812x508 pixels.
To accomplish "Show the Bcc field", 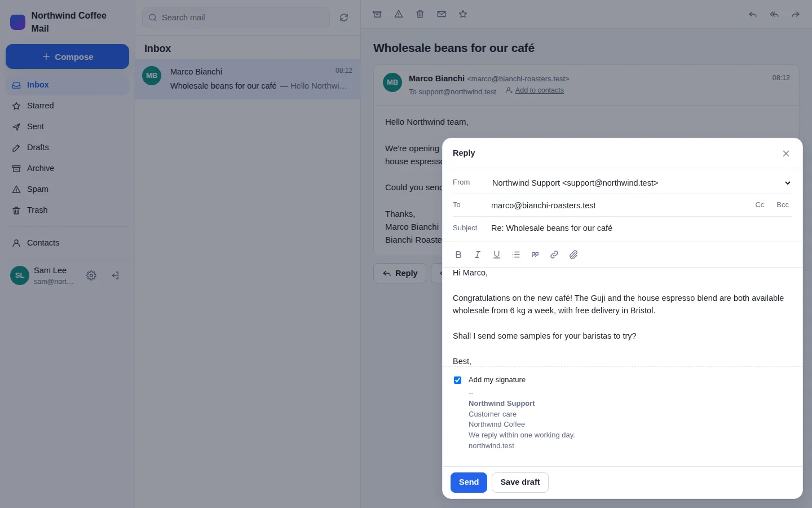I will click(783, 205).
